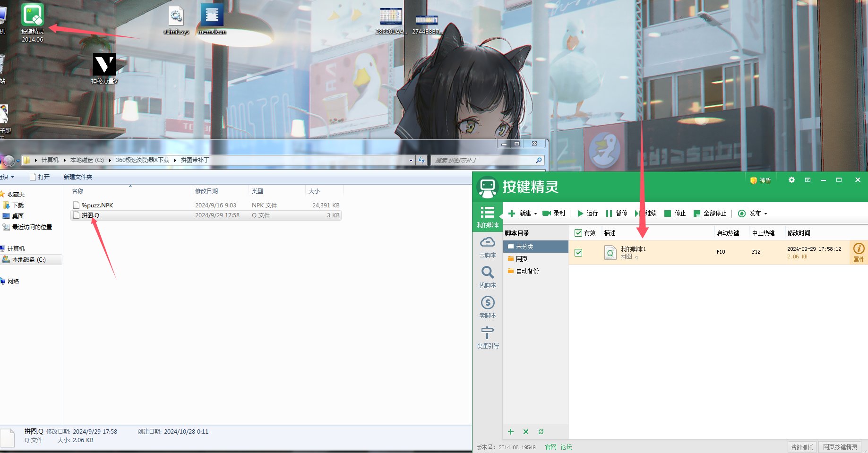Open the memclean desktop icon
This screenshot has width=868, height=453.
coord(212,19)
